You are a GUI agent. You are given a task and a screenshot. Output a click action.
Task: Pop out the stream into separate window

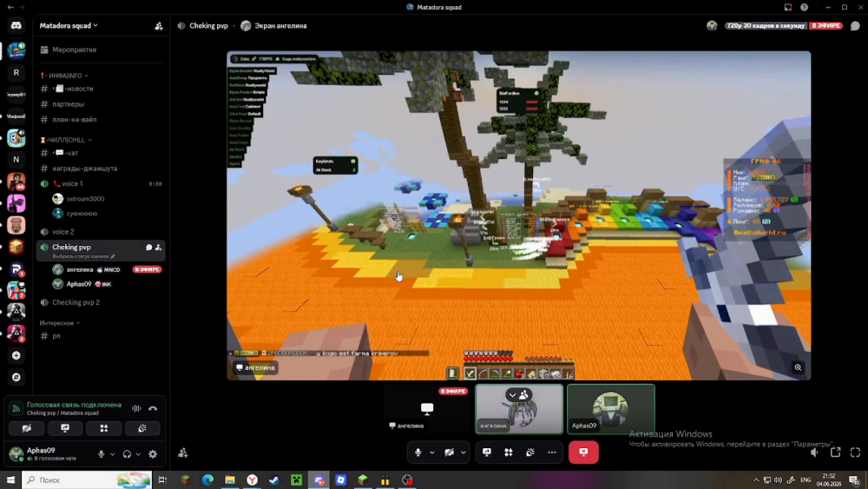(x=835, y=453)
